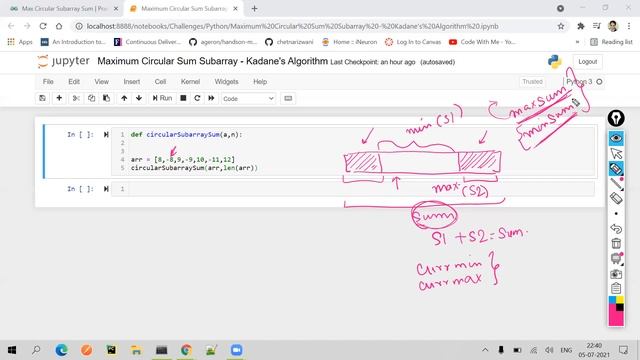Open Chrome extensions puzzle icon
The width and height of the screenshot is (640, 360).
tap(580, 26)
